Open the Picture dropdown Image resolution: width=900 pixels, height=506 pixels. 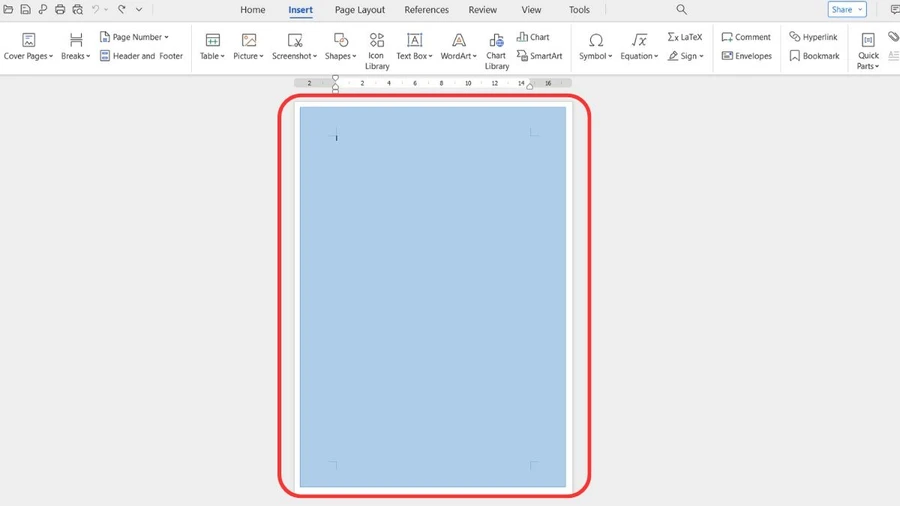[249, 47]
